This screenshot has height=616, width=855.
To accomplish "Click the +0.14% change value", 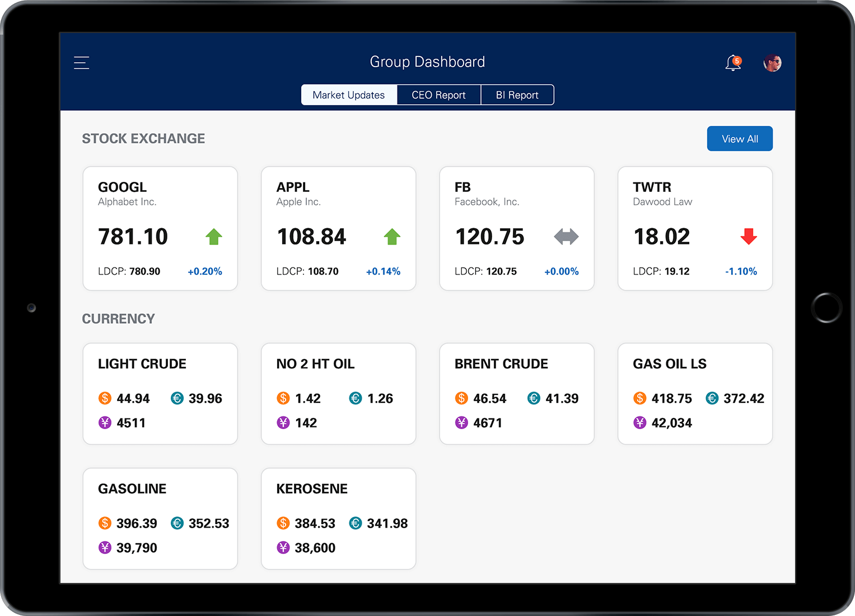I will click(x=383, y=271).
